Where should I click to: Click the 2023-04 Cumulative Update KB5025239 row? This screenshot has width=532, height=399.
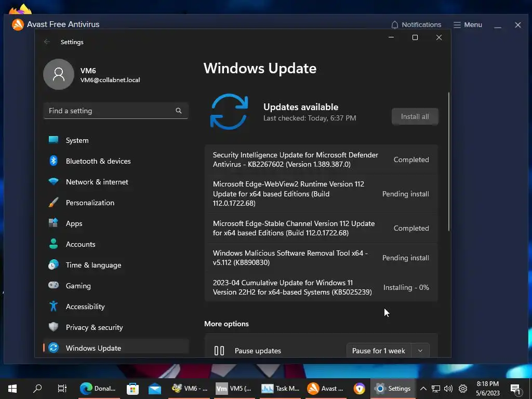321,287
